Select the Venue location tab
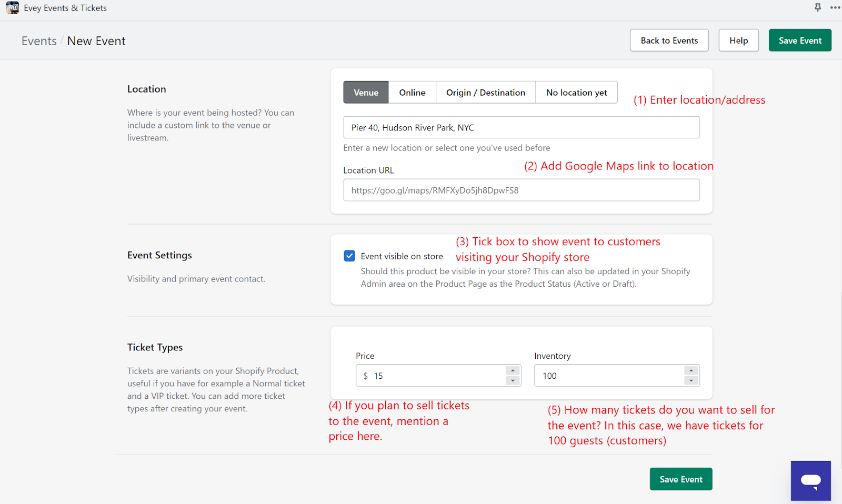This screenshot has height=504, width=842. point(366,93)
